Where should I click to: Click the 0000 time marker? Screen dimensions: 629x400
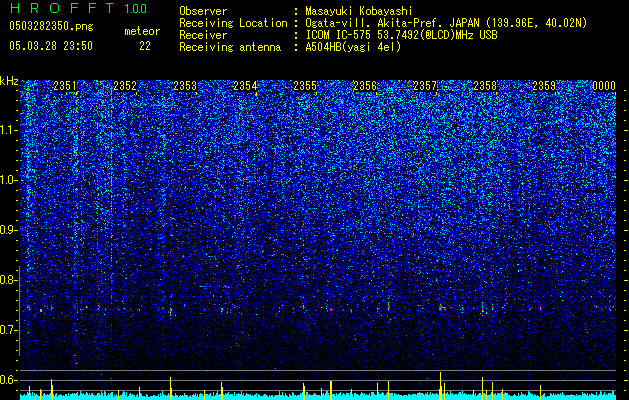[x=604, y=86]
